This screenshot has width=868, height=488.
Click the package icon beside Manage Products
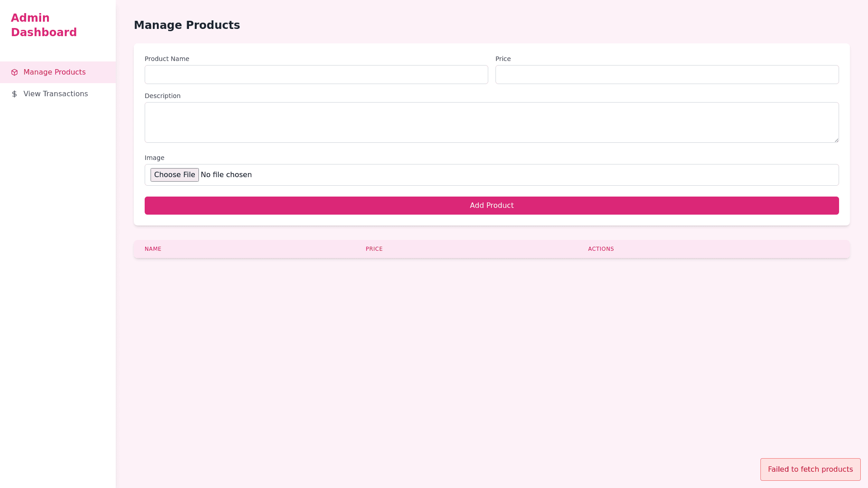[x=15, y=72]
